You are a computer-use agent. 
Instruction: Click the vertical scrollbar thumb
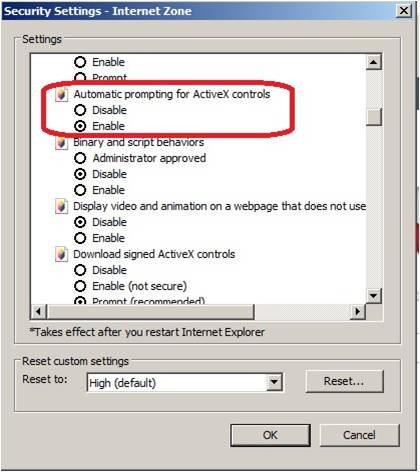click(374, 117)
